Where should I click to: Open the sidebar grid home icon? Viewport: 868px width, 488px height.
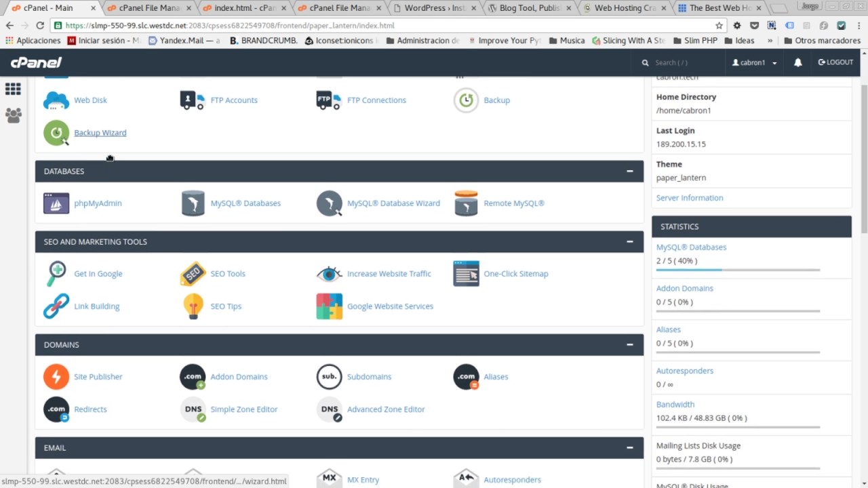click(x=13, y=89)
